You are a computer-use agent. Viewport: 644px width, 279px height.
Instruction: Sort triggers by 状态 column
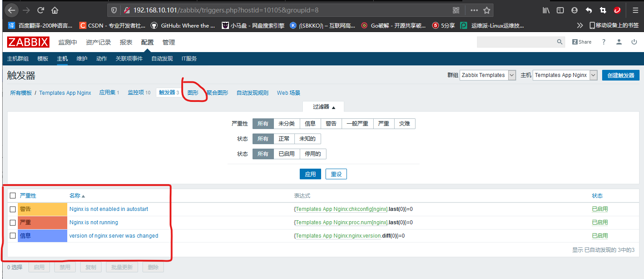(x=597, y=196)
